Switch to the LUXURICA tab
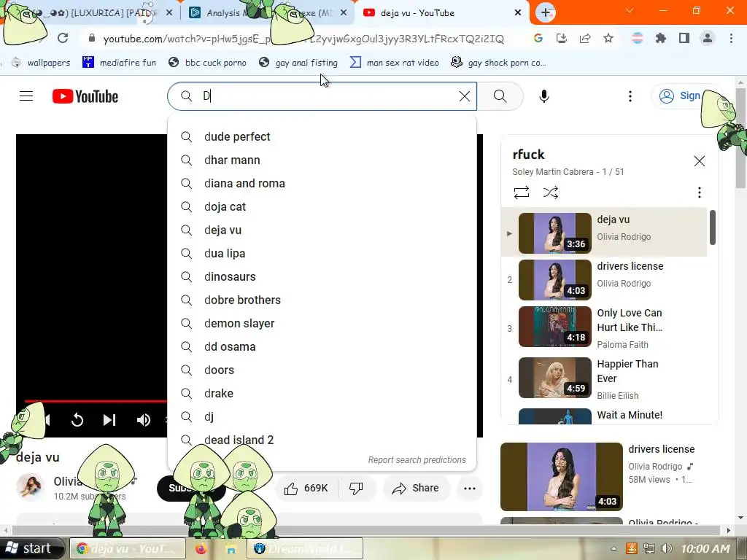The image size is (747, 560). [x=90, y=13]
